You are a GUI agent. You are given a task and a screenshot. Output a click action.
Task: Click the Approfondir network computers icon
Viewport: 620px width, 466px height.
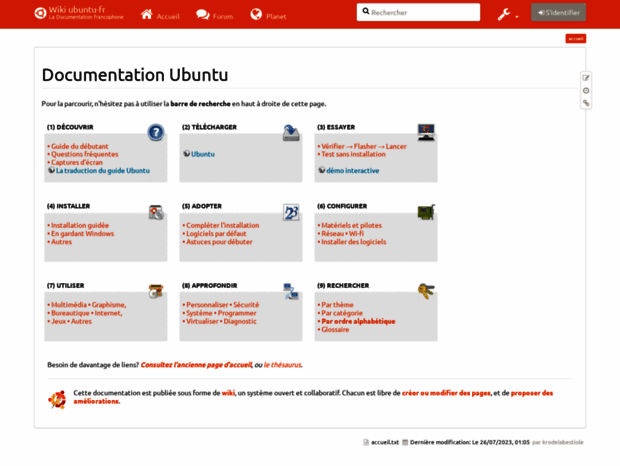click(291, 291)
